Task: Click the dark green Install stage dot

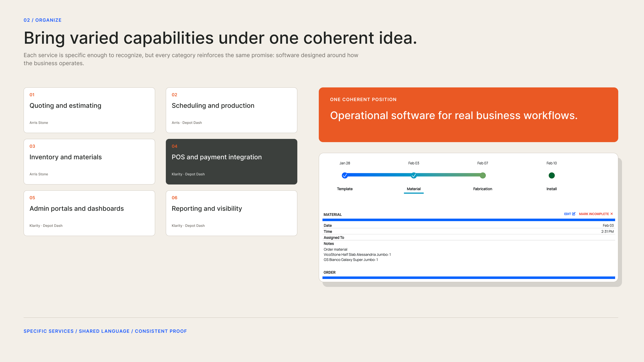Action: pos(552,175)
